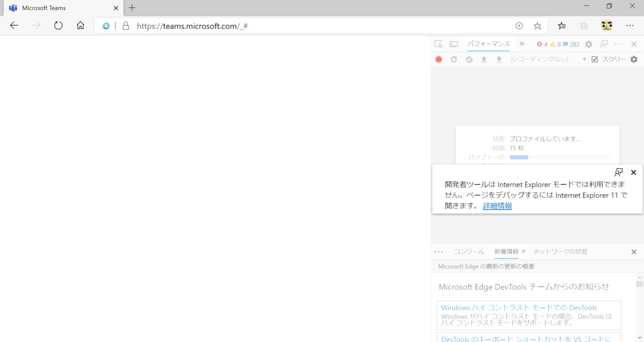
Task: Save the profile with the download arrow
Action: tap(499, 60)
